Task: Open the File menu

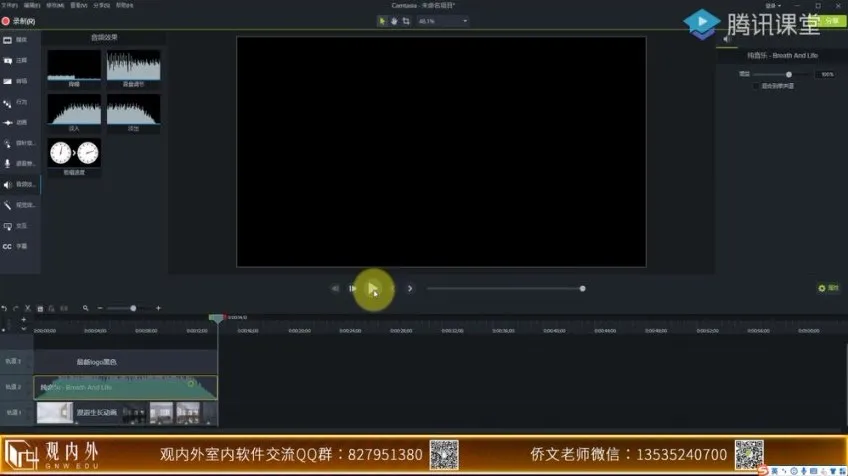Action: point(9,5)
